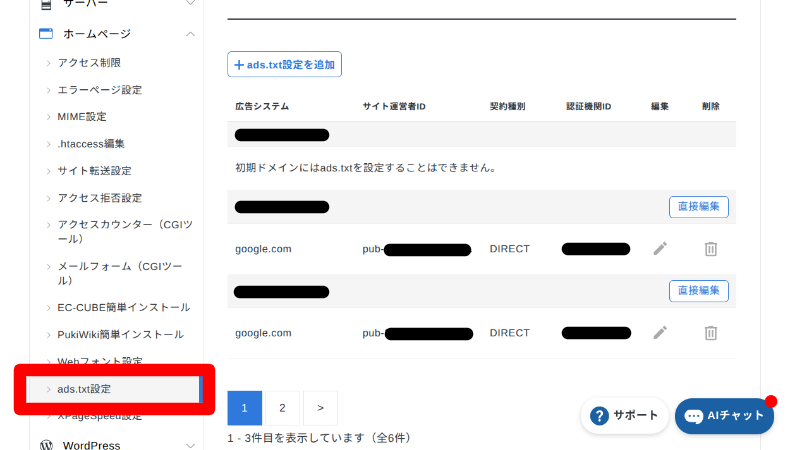Click the WordPress logo icon
The image size is (790, 450).
pyautogui.click(x=46, y=445)
